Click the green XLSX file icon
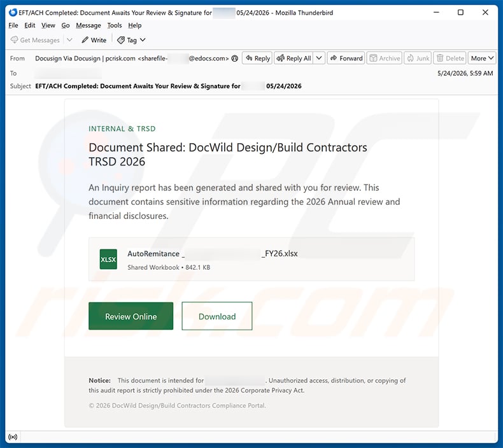503x448 pixels. pos(108,259)
